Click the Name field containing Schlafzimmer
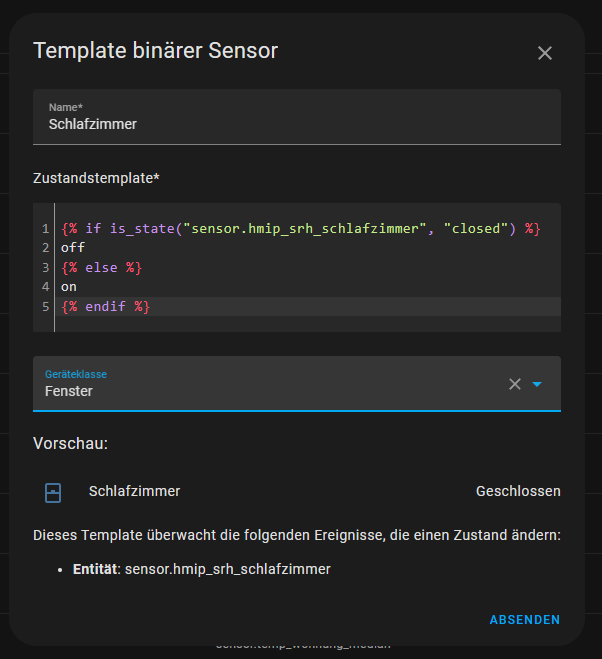Screen dimensions: 602x659 click(x=296, y=124)
